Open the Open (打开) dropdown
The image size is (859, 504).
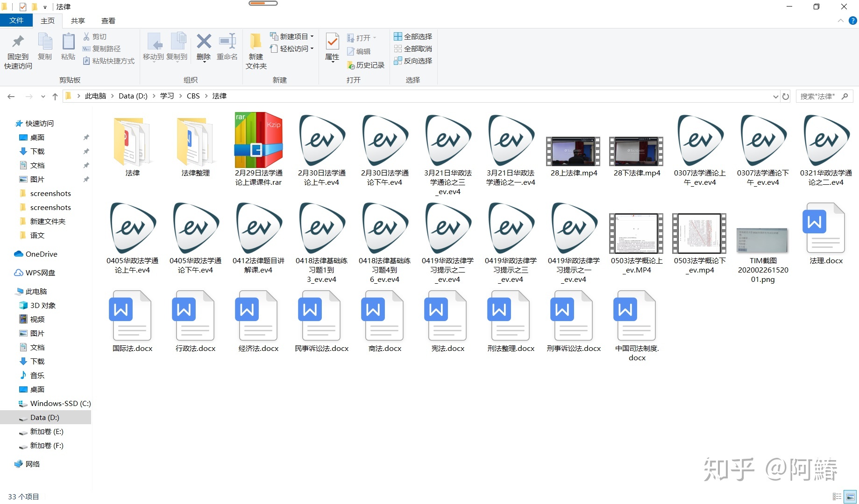coord(362,38)
